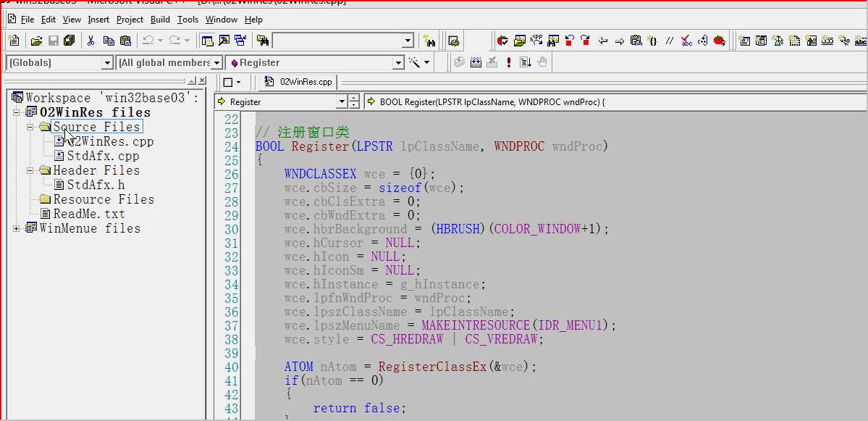Click the editor window list dropdown button
This screenshot has width=868, height=421.
click(x=232, y=82)
